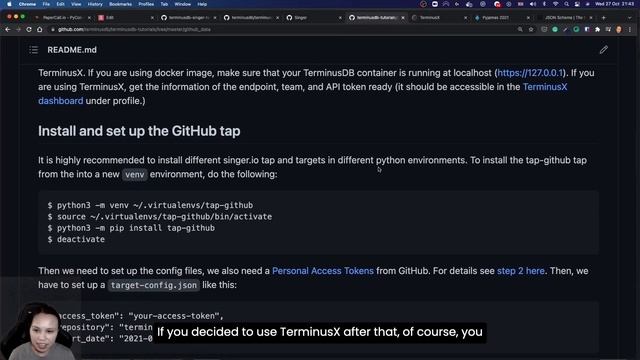Click the 'pip install tap-github' command line

pyautogui.click(x=131, y=228)
